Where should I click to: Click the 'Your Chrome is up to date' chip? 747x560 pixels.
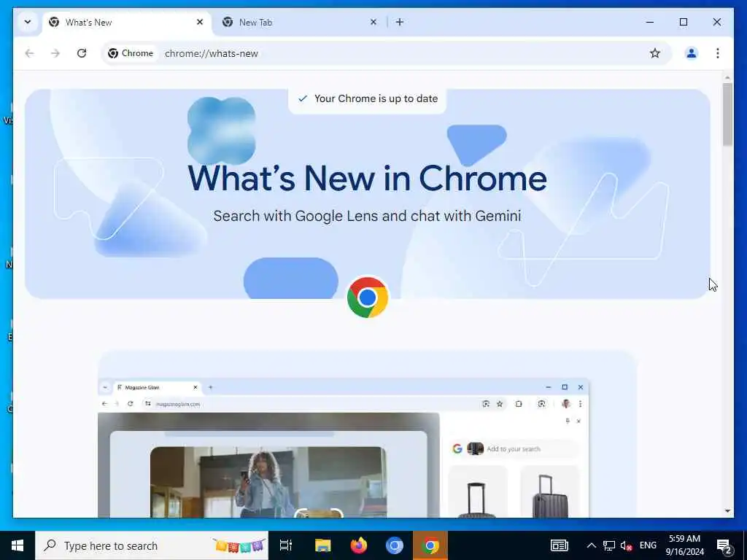point(368,99)
